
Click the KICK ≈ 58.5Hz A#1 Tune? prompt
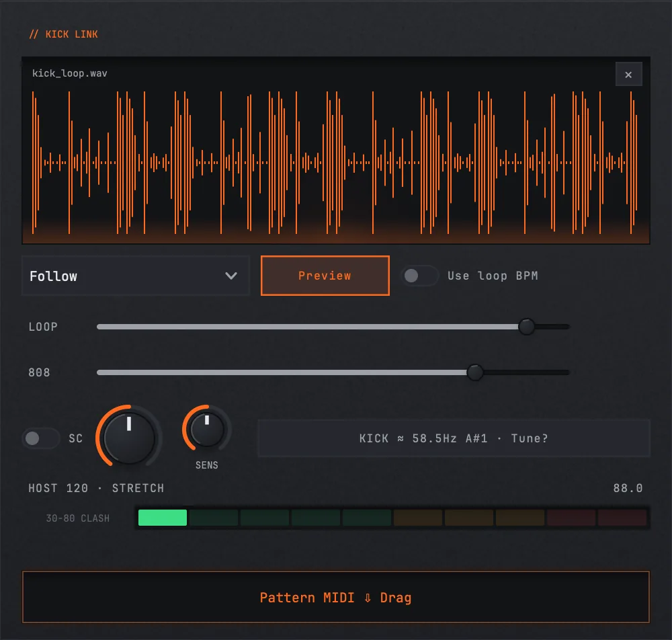[454, 438]
